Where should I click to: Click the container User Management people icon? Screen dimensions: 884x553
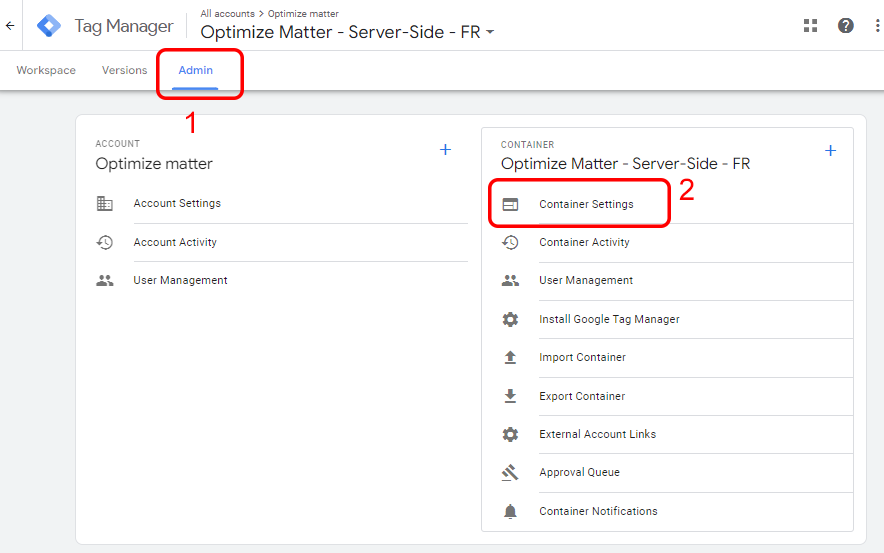coord(510,280)
